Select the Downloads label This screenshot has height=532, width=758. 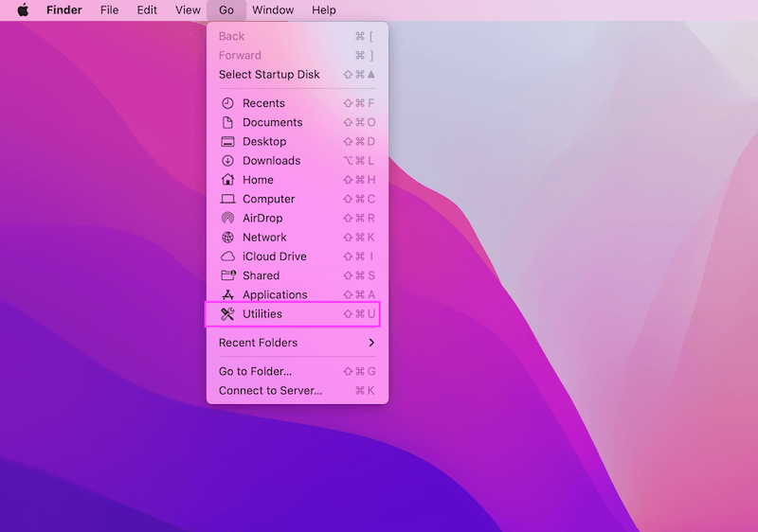[x=272, y=161]
